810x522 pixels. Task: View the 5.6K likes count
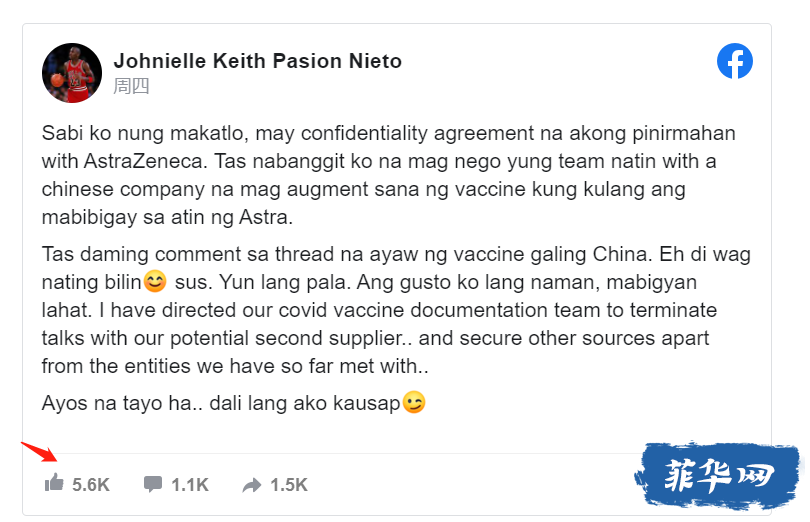(x=91, y=485)
